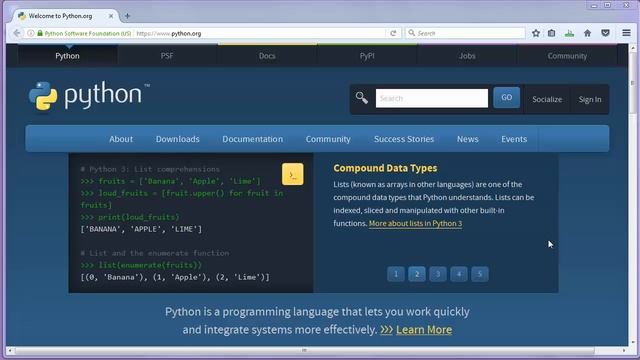This screenshot has width=640, height=360.
Task: Click the Python logo on the site
Action: pos(89,96)
